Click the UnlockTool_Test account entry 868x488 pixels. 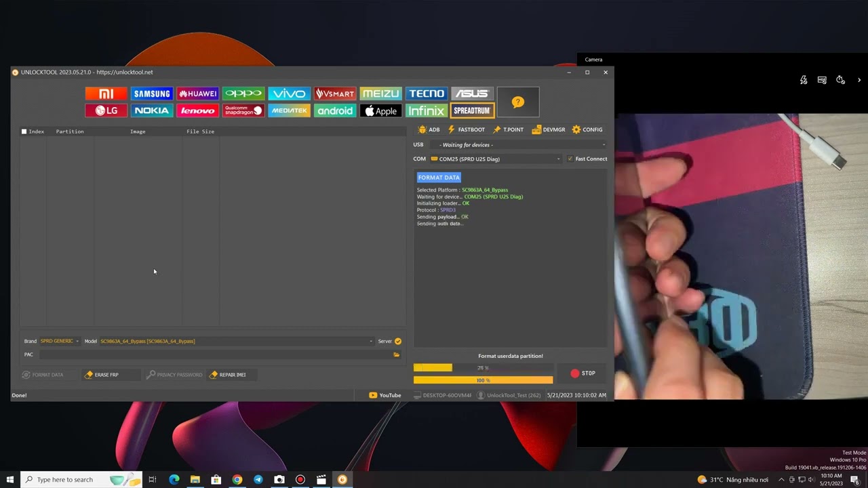[509, 395]
